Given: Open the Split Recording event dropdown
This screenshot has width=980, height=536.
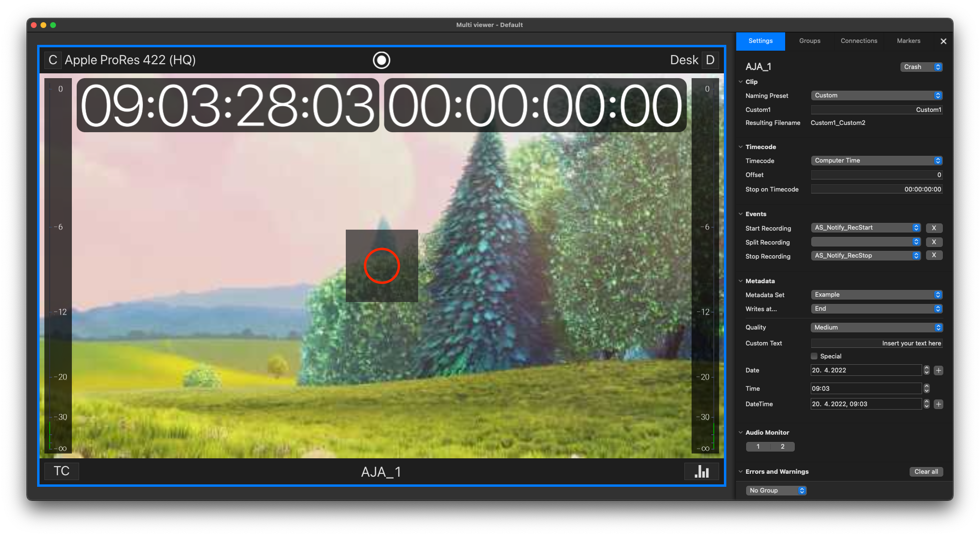Looking at the screenshot, I should click(x=866, y=242).
